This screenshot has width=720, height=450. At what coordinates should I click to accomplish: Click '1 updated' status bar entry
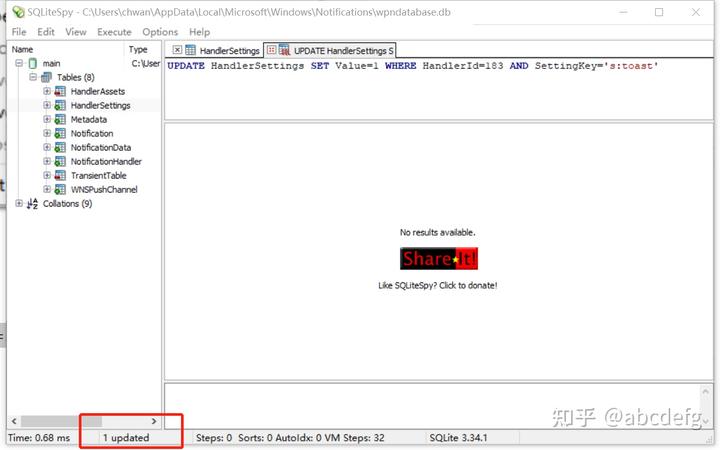pos(126,438)
